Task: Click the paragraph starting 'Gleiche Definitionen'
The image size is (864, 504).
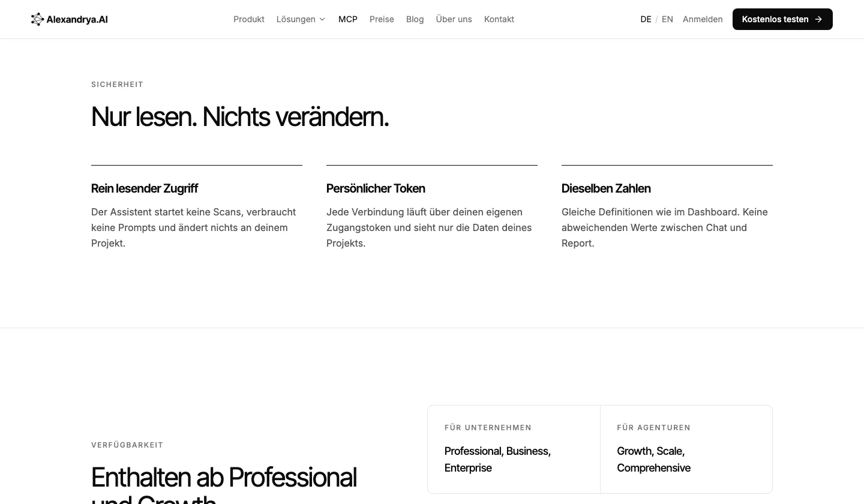Action: point(665,227)
